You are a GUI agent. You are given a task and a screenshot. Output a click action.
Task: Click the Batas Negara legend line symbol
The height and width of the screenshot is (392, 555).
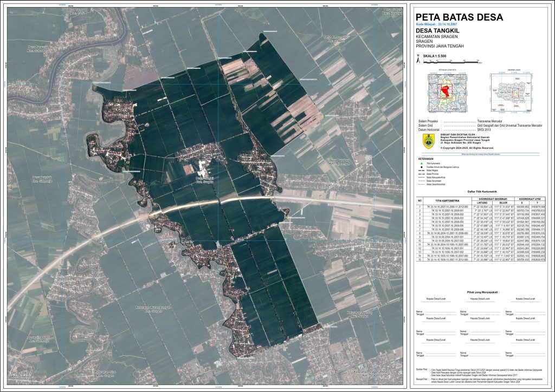[x=420, y=171]
